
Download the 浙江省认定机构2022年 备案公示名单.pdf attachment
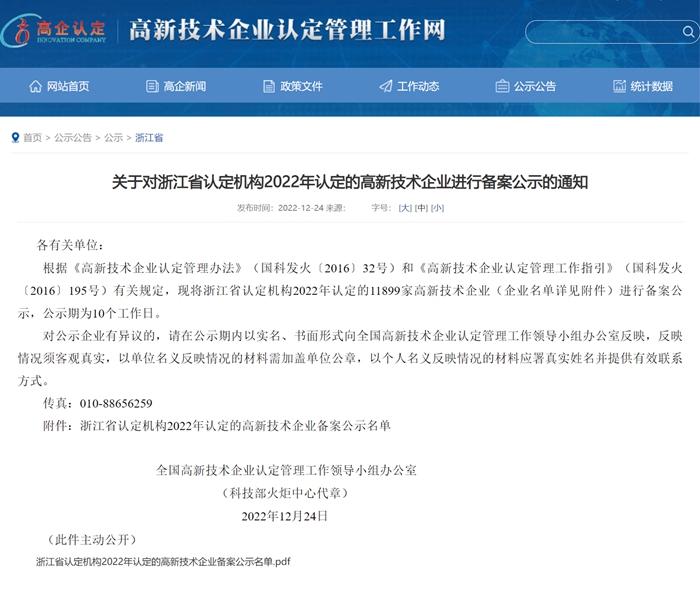[x=163, y=562]
